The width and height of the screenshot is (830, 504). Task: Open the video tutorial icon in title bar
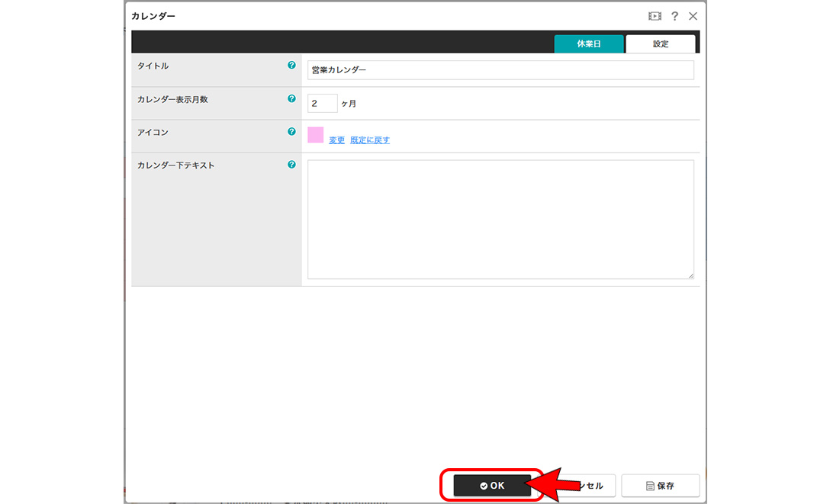click(655, 16)
